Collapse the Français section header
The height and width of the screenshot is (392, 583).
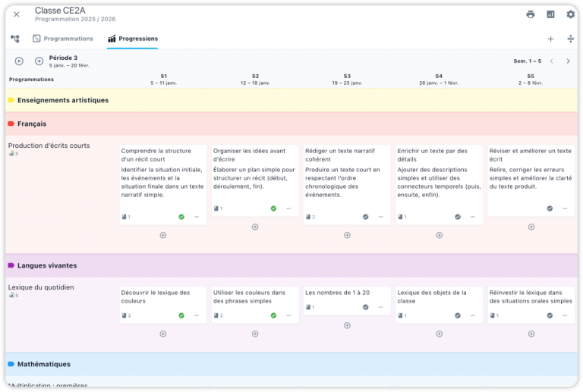[291, 124]
